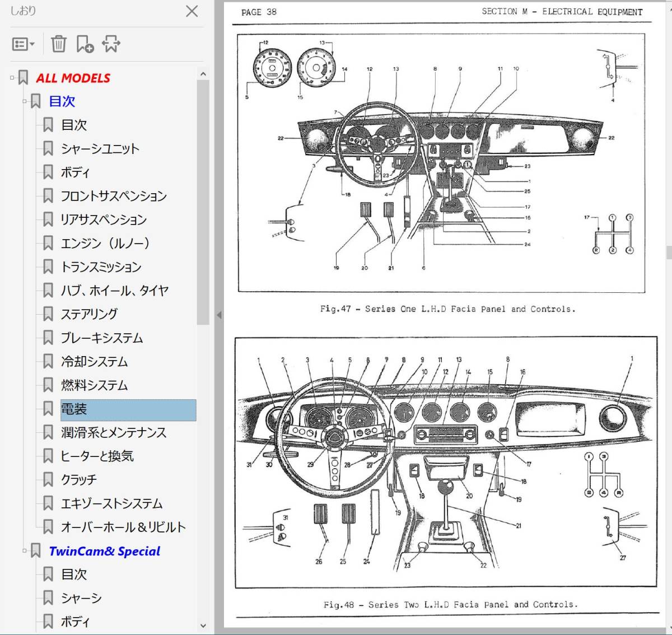The image size is (672, 635).
Task: Click the bookmark icon beside 電装
Action: 48,409
